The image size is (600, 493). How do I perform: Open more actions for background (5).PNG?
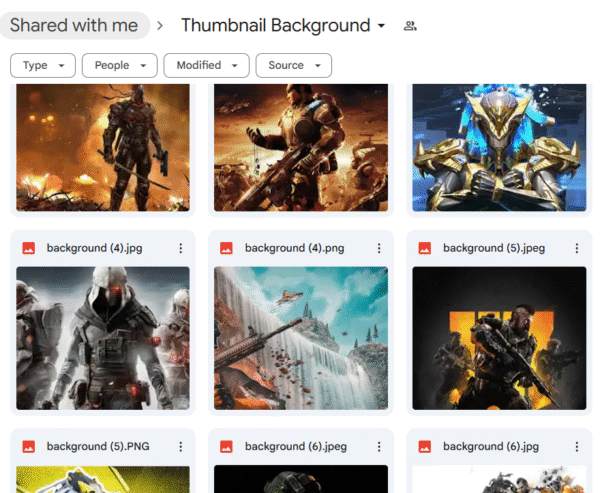coord(181,447)
